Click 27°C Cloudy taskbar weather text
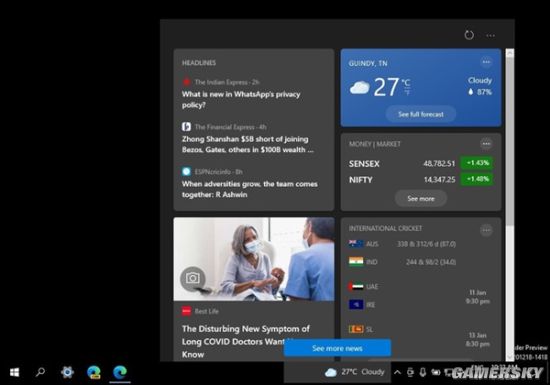 pos(363,372)
